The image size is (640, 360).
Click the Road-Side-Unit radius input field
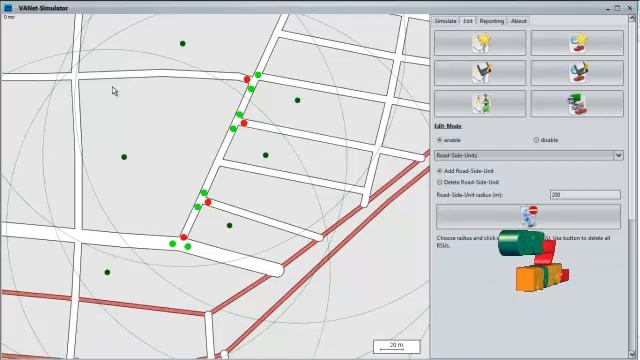tap(585, 195)
